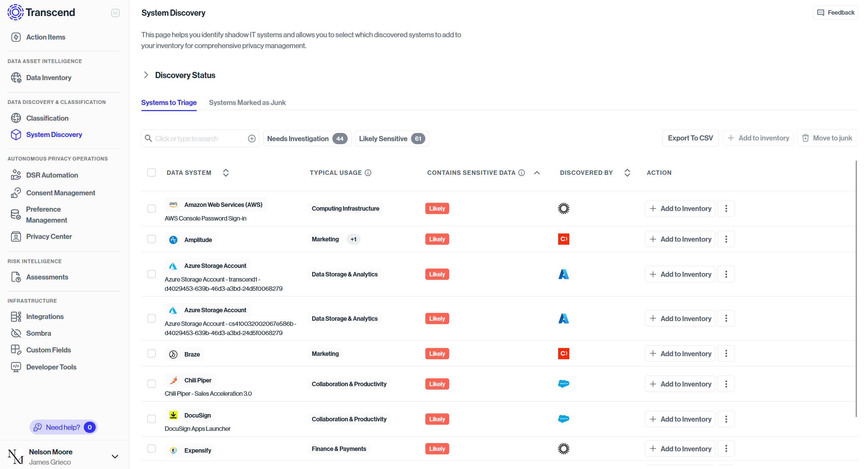The width and height of the screenshot is (868, 469).
Task: Click the Data Inventory globe icon
Action: point(16,78)
